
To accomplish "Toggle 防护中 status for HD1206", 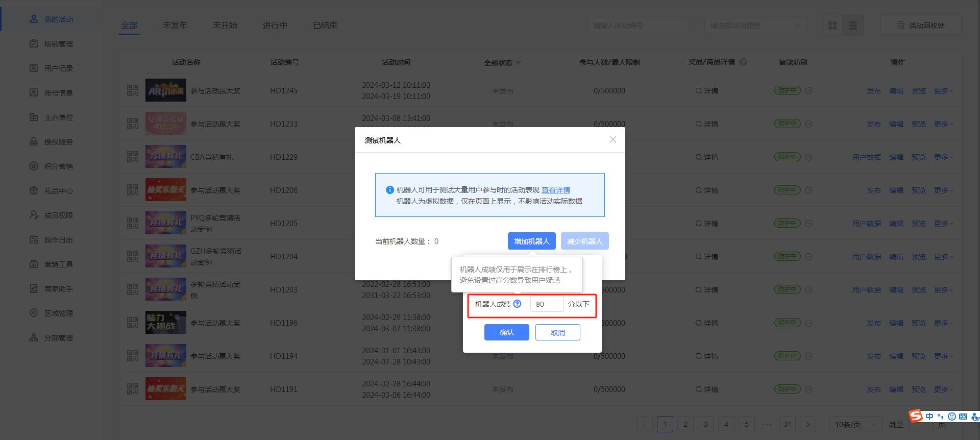I will click(x=787, y=190).
